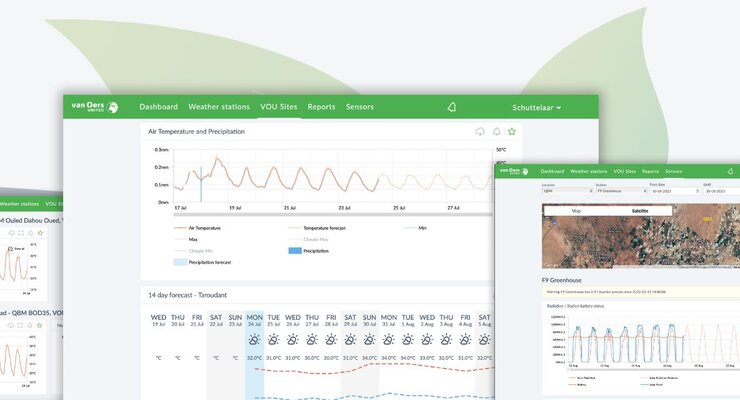The height and width of the screenshot is (400, 740).
Task: Switch the map to Map view
Action: pos(576,211)
